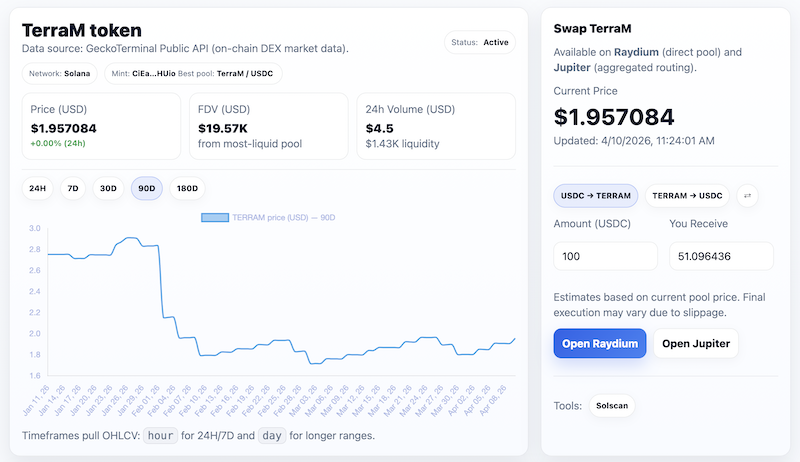The width and height of the screenshot is (800, 462).
Task: Click the swap direction arrows icon
Action: click(748, 196)
